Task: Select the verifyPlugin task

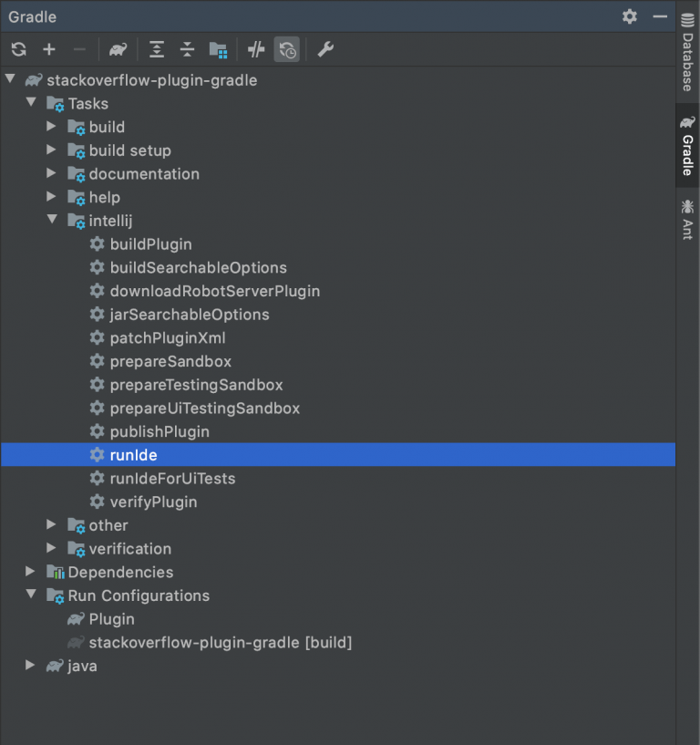Action: click(153, 502)
